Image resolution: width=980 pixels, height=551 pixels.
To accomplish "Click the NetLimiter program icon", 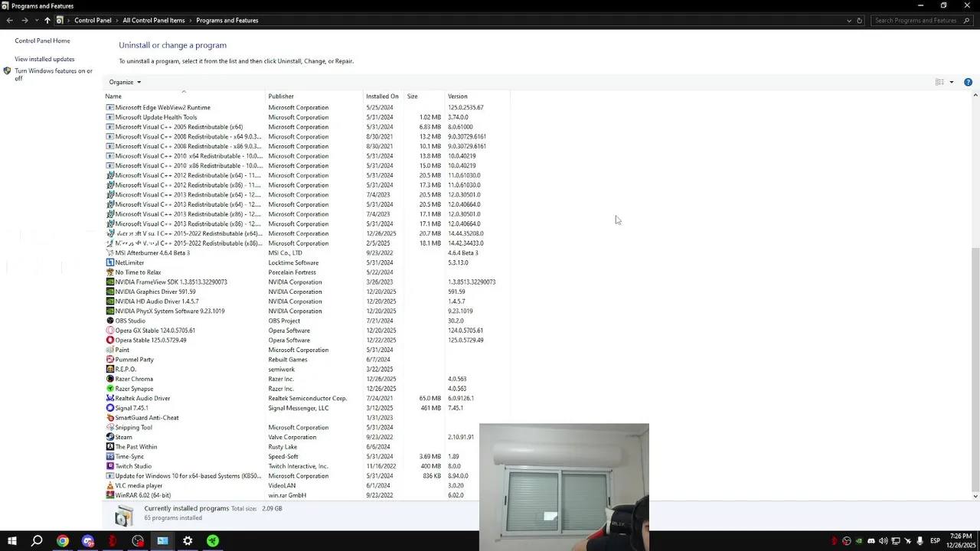I will pos(109,262).
